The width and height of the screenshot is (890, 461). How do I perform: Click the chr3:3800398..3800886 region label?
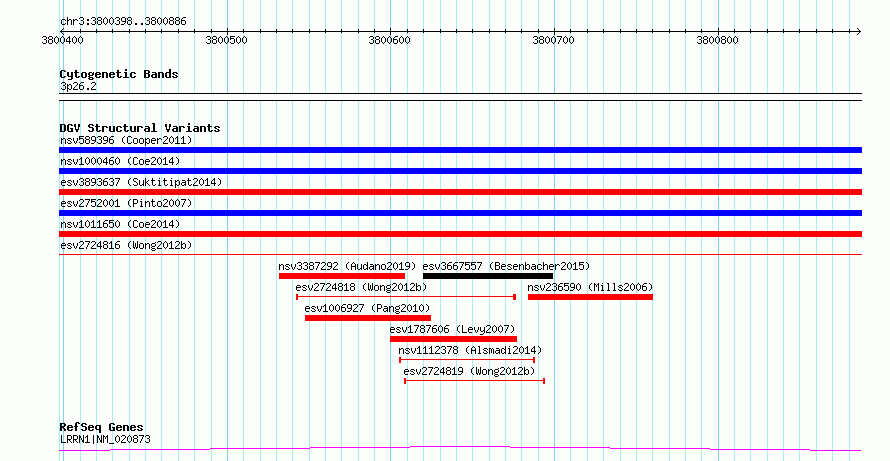point(123,22)
